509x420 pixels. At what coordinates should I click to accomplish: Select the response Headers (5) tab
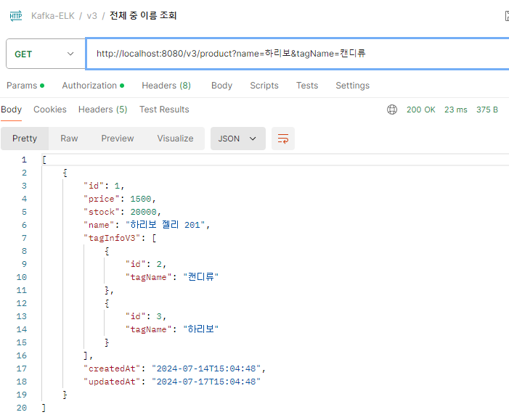click(x=103, y=110)
